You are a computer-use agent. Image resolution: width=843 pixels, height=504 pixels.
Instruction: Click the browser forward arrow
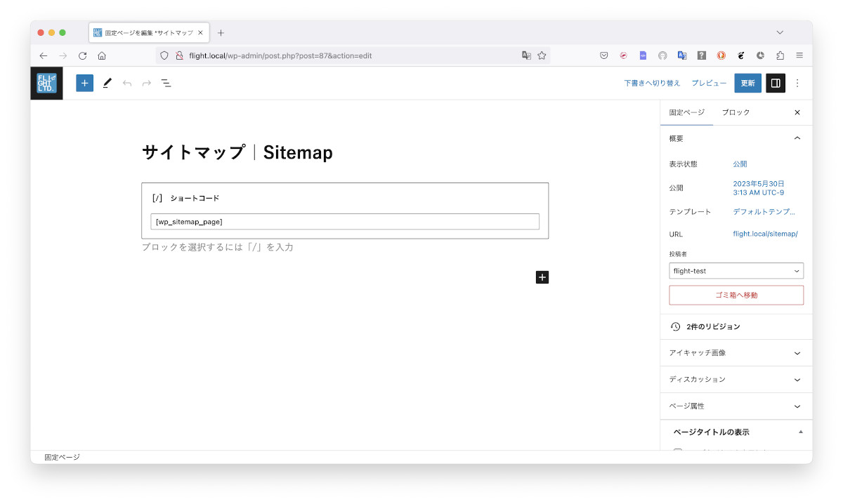click(x=63, y=55)
